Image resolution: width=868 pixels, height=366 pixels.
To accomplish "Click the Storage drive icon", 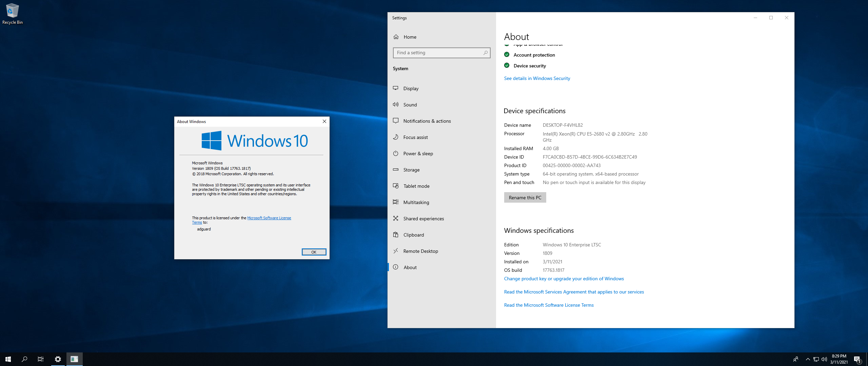I will click(x=396, y=169).
